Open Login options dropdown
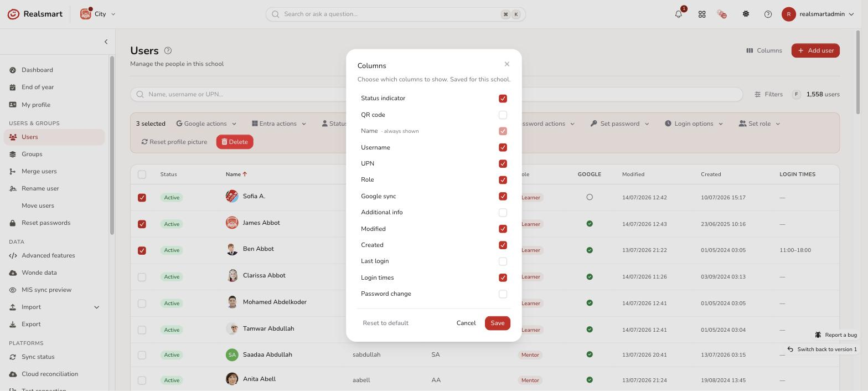Image resolution: width=868 pixels, height=391 pixels. coord(694,124)
